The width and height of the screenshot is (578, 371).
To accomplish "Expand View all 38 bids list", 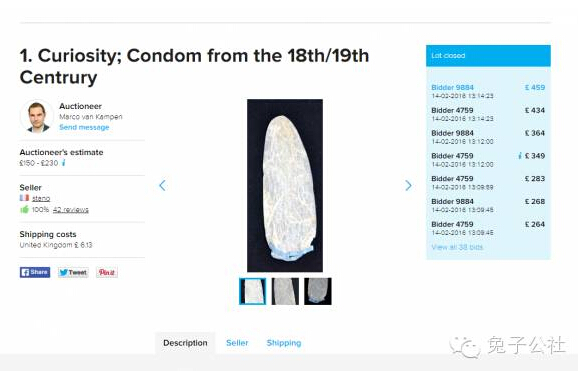I will click(457, 247).
